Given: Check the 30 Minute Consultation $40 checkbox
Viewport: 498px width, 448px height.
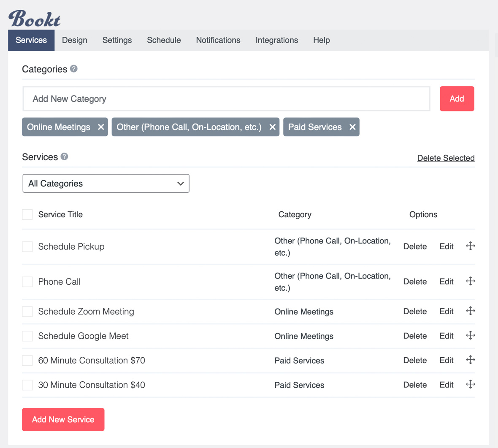Looking at the screenshot, I should coord(27,385).
